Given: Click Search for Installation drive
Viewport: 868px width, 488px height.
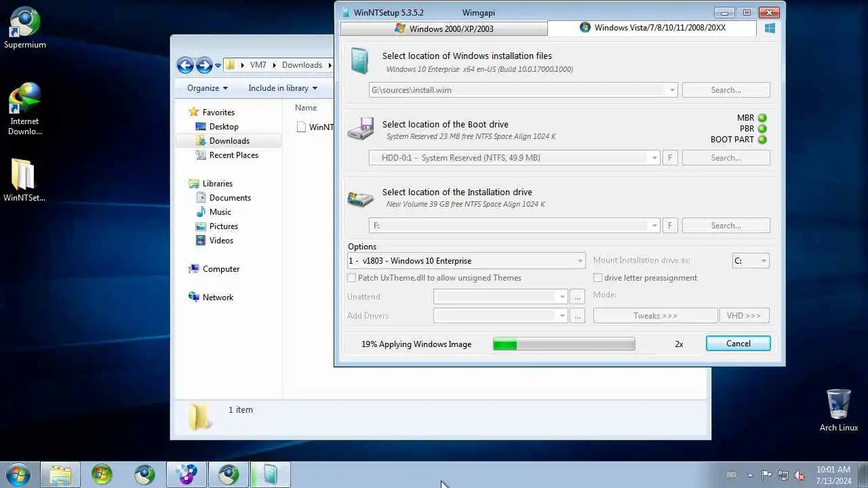Looking at the screenshot, I should (726, 226).
